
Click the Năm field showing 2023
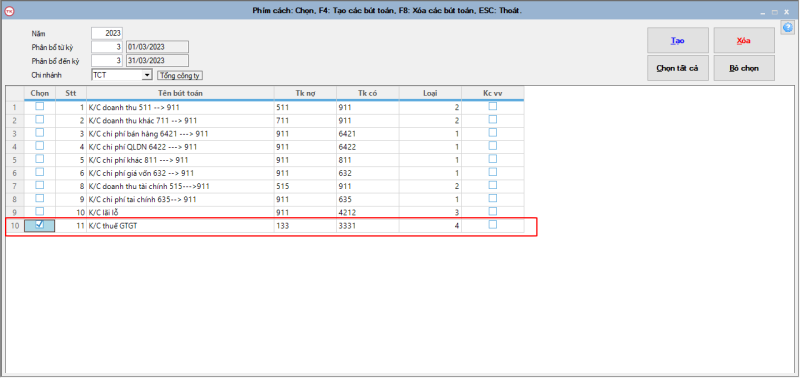coord(107,33)
